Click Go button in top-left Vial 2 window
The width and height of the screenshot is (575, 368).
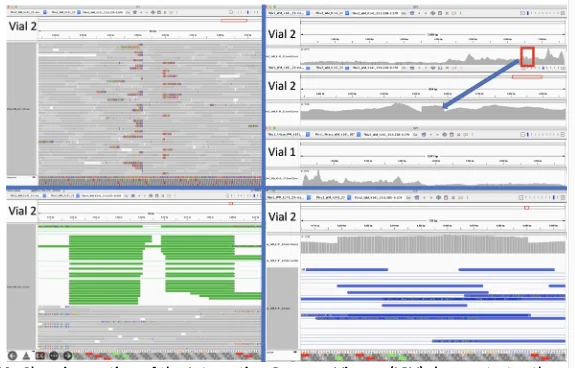[128, 12]
